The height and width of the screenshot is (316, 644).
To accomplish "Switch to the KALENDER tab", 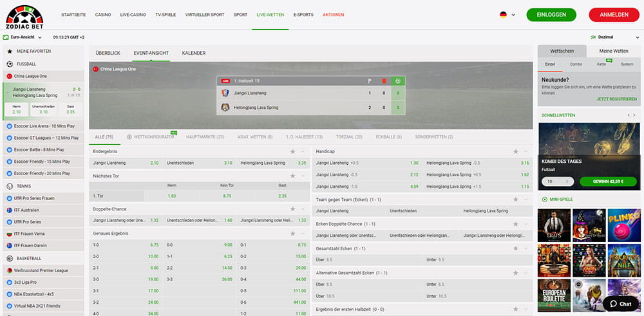I will tap(194, 53).
